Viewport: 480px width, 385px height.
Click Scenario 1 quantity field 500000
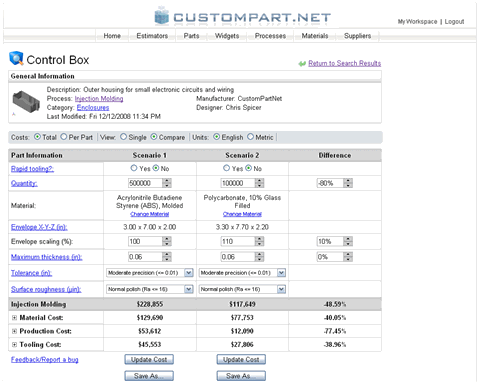(145, 183)
